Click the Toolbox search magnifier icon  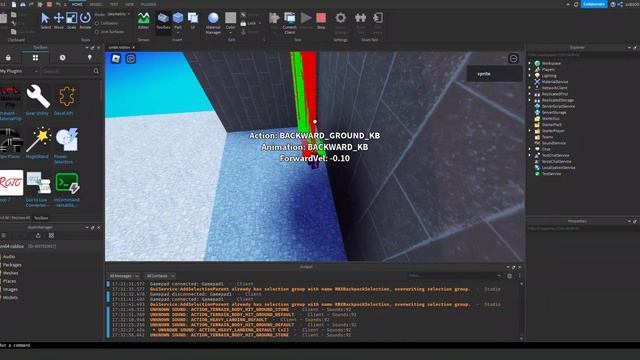coord(96,71)
